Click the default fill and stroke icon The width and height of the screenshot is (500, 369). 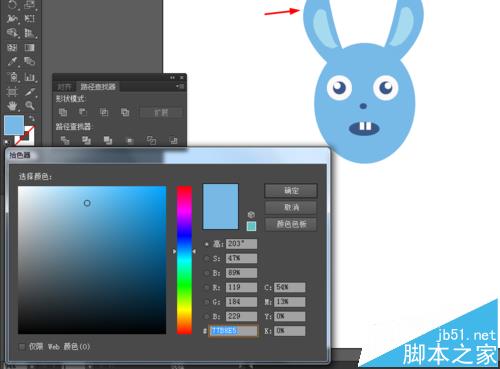click(x=6, y=142)
